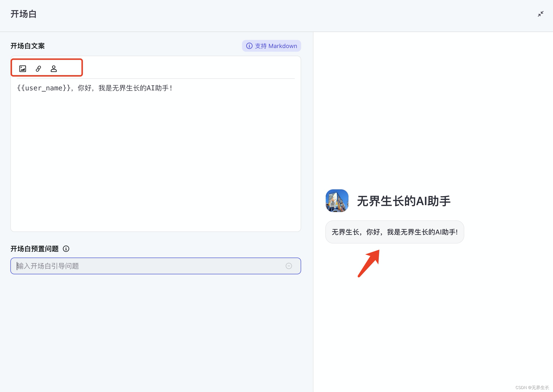Click info icon beside 开场白预置问题

(x=66, y=249)
